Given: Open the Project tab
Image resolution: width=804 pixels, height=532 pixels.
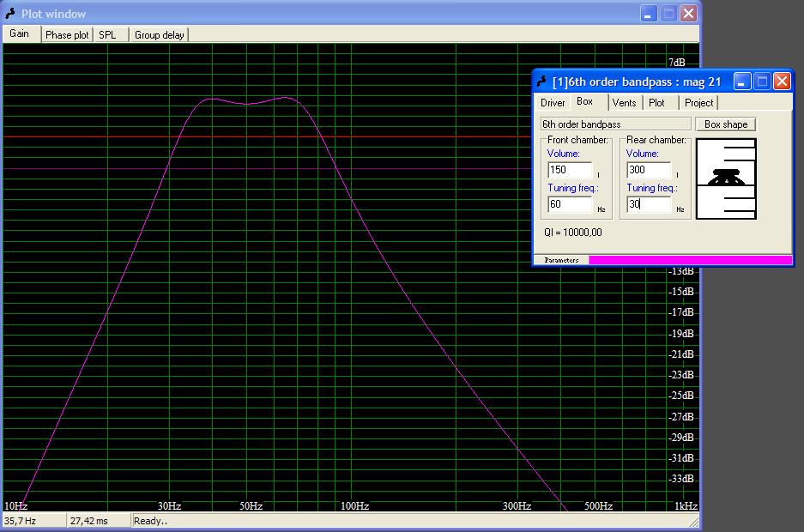Looking at the screenshot, I should click(698, 103).
